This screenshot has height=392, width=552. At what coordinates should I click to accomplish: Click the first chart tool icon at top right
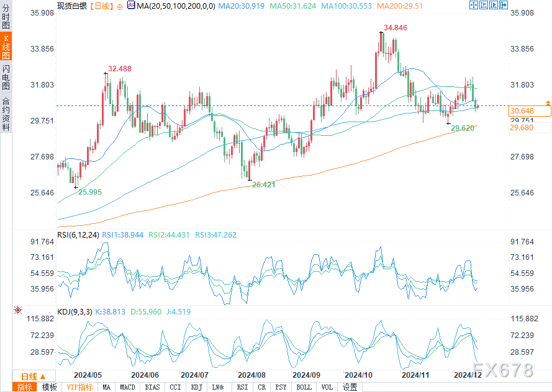(473, 5)
